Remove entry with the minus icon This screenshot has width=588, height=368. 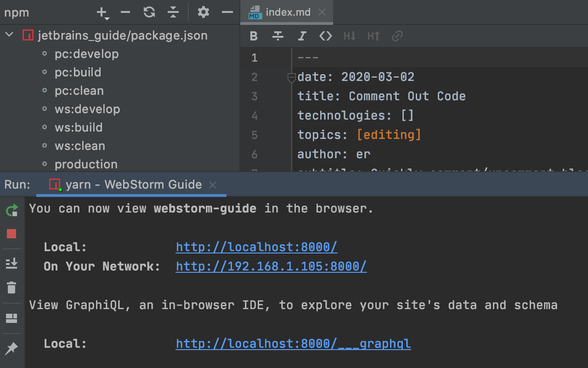pyautogui.click(x=125, y=12)
